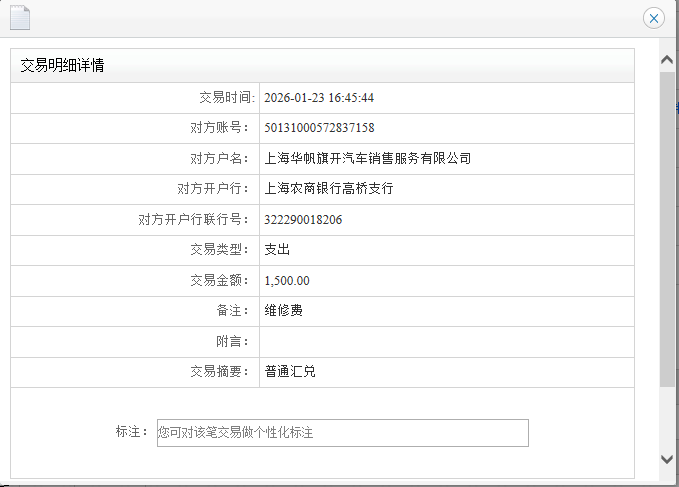Close the transaction detail dialog

click(653, 18)
